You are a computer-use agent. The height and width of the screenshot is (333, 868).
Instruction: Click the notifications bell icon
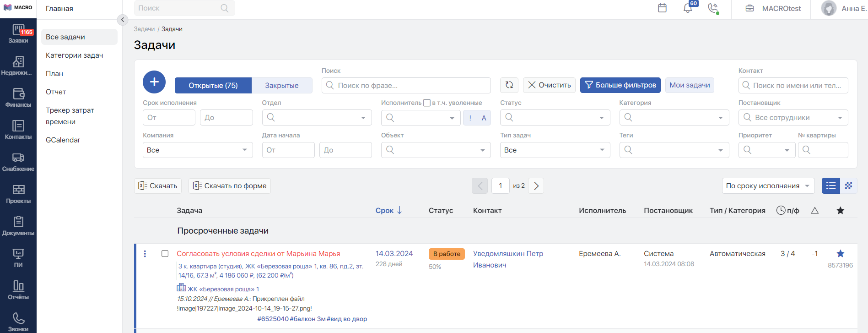click(687, 8)
